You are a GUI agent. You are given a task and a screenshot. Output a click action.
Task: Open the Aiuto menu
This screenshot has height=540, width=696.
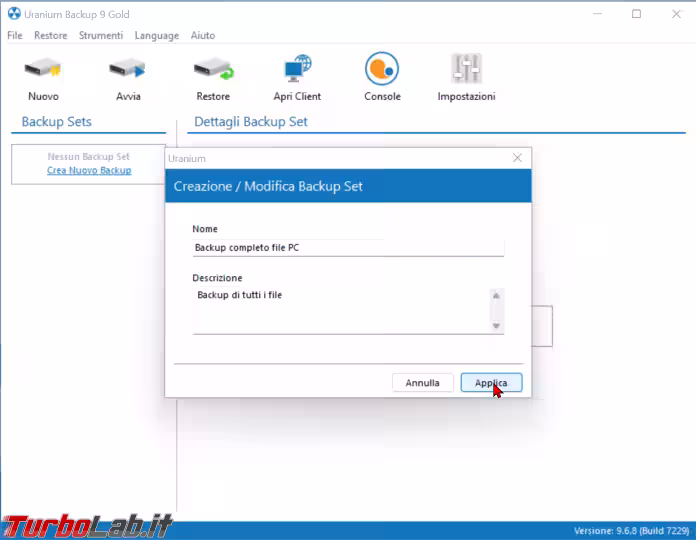tap(203, 35)
